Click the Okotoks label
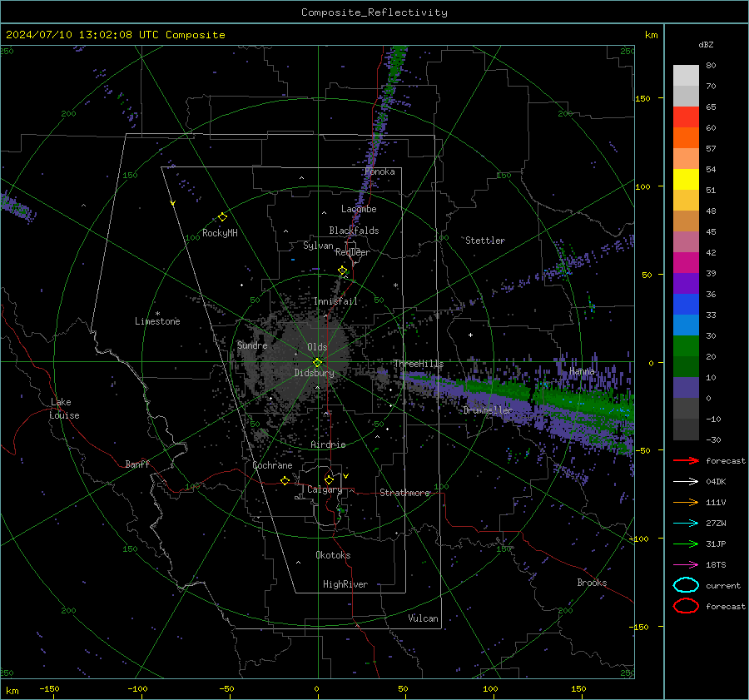The image size is (749, 700). coord(333,555)
